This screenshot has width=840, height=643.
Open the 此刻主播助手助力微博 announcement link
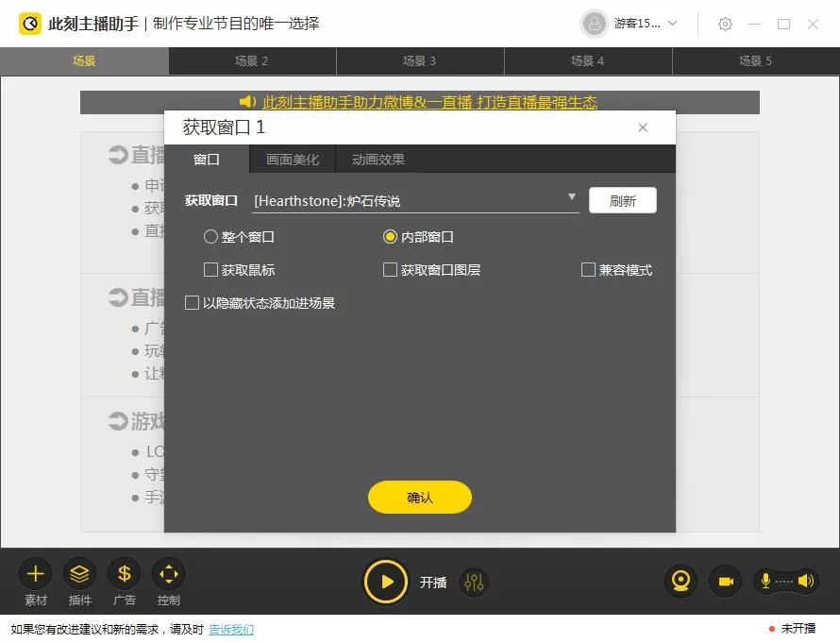[x=429, y=102]
